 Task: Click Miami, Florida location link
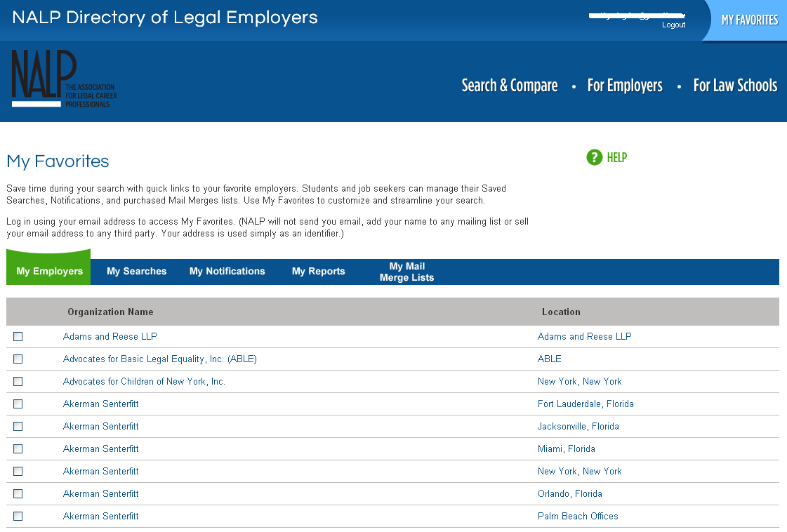click(566, 448)
